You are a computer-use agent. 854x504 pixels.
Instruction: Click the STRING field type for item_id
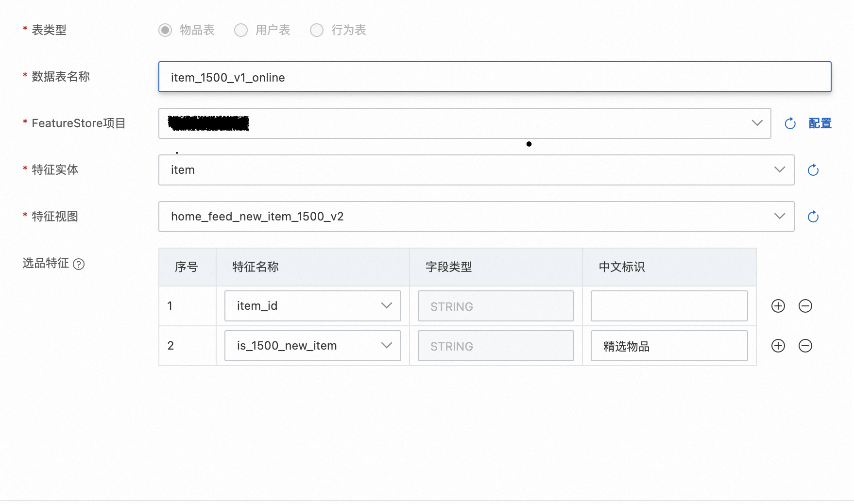tap(495, 306)
